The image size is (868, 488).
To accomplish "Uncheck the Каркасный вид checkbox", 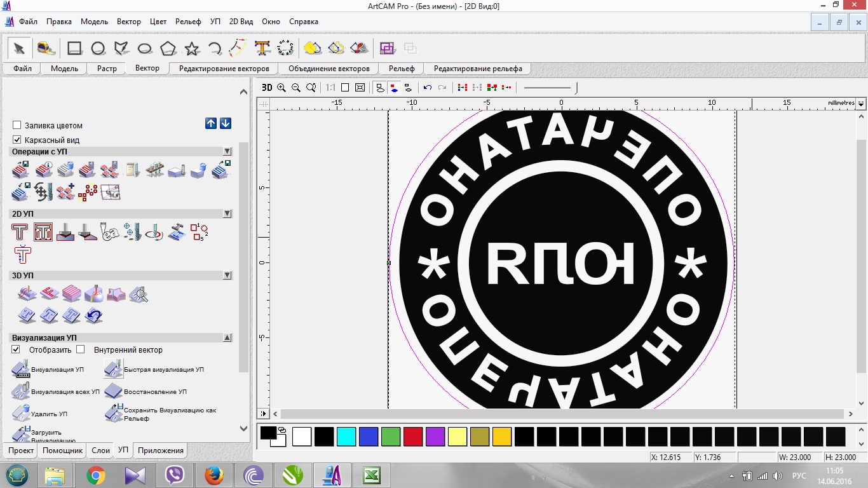I will coord(17,140).
